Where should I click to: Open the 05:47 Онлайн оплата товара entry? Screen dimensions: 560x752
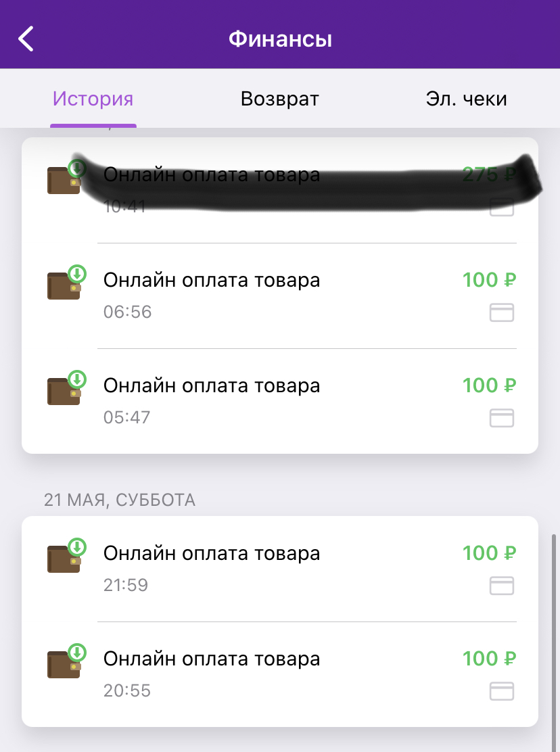pyautogui.click(x=280, y=401)
